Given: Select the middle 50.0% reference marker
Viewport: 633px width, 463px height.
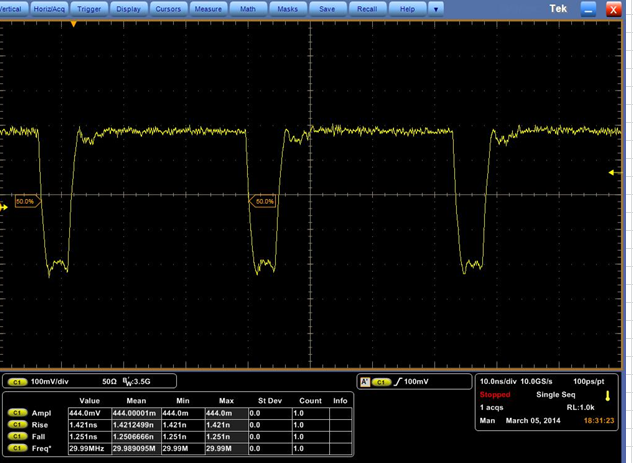Looking at the screenshot, I should pyautogui.click(x=262, y=201).
